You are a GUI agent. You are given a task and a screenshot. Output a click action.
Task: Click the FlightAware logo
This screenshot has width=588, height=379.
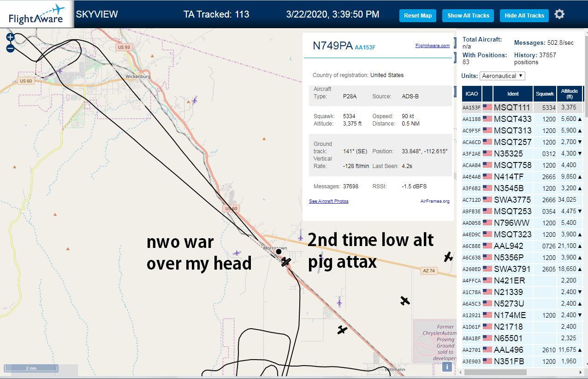tap(36, 14)
